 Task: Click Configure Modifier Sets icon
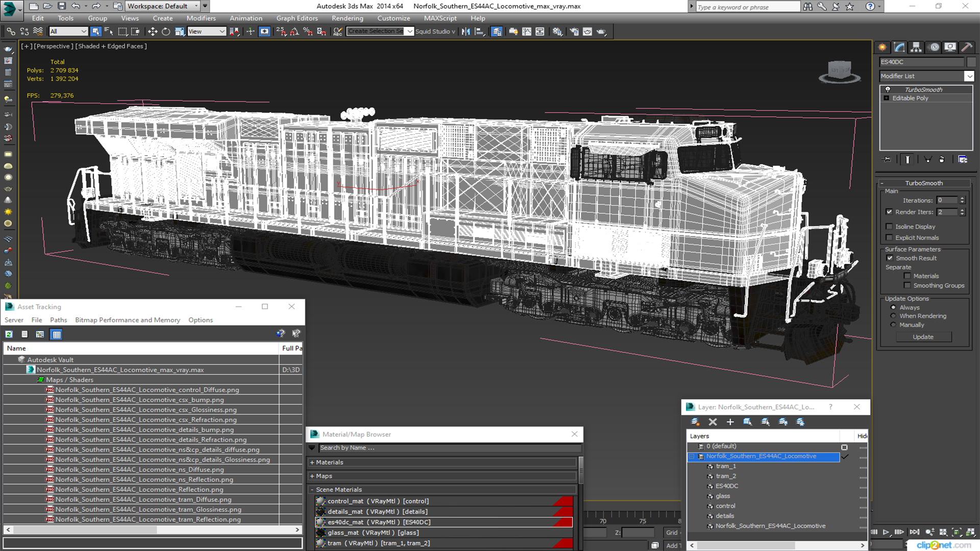[963, 160]
